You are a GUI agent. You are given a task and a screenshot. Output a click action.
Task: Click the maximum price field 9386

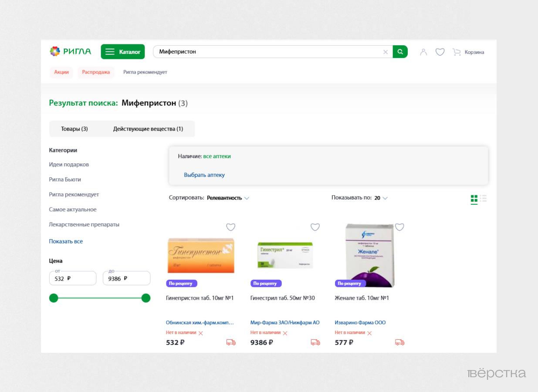[x=126, y=278]
